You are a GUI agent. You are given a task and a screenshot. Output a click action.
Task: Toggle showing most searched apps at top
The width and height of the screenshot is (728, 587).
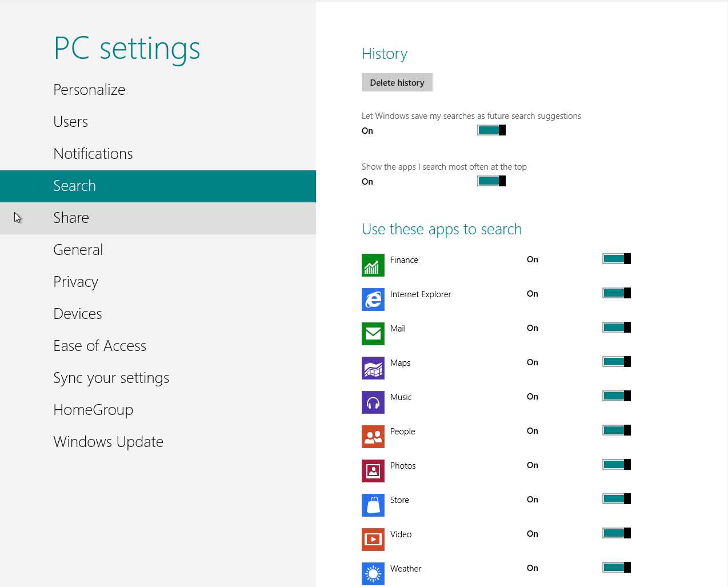pos(491,181)
